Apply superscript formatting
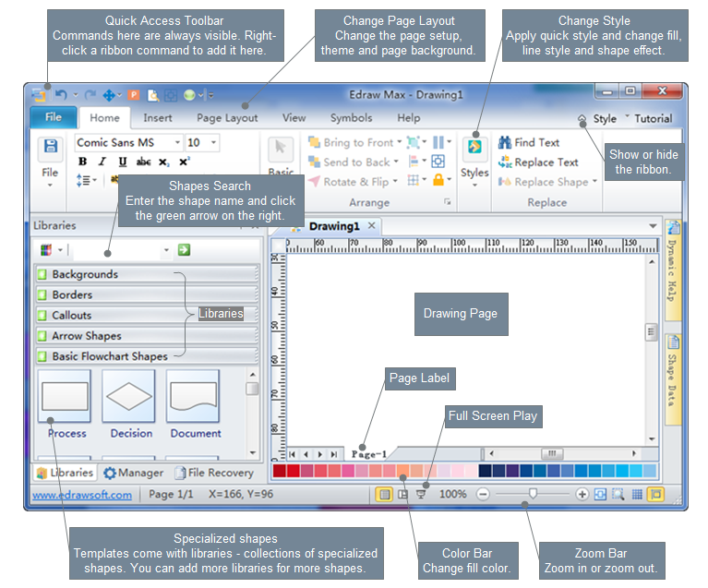The width and height of the screenshot is (708, 588). [185, 162]
